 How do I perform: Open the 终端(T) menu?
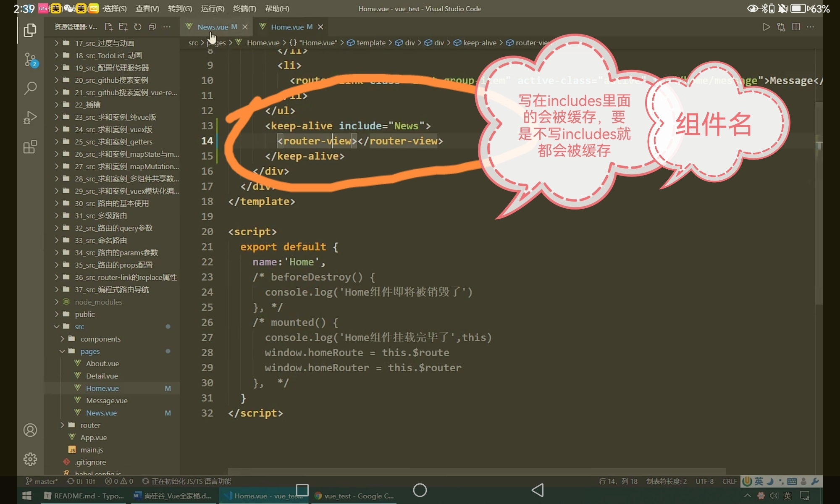click(244, 8)
